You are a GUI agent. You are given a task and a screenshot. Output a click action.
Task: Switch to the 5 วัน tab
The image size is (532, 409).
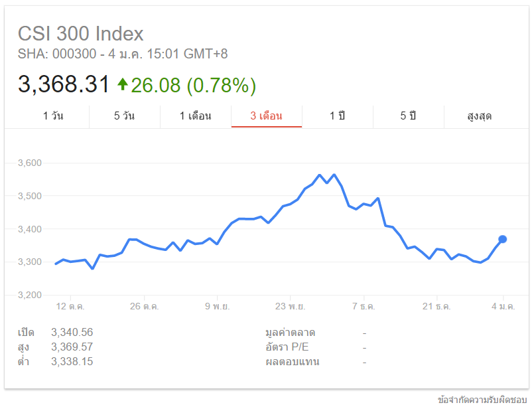click(124, 116)
